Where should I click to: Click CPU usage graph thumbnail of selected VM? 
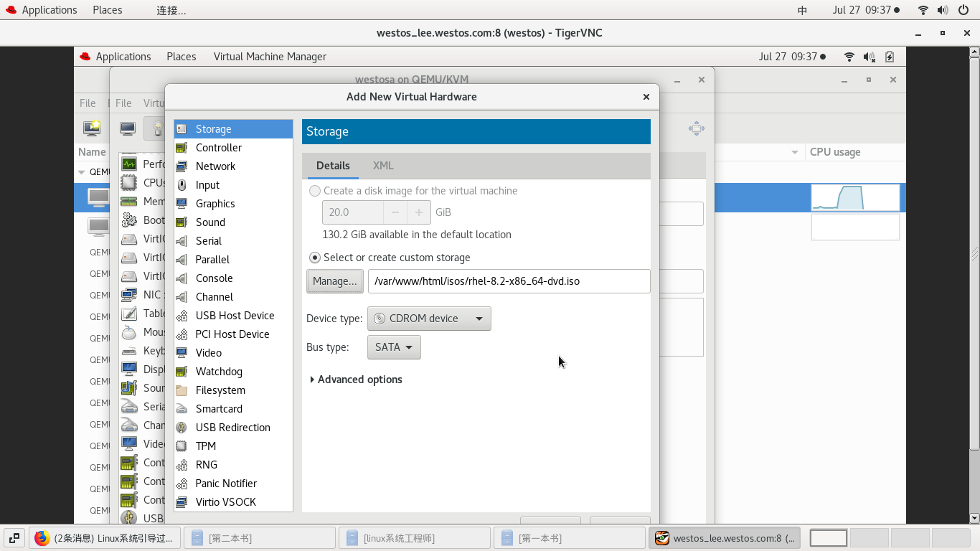855,197
